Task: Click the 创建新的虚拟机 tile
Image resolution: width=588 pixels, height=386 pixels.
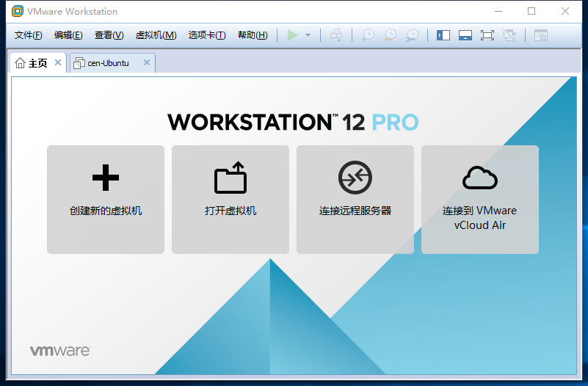Action: (x=106, y=200)
